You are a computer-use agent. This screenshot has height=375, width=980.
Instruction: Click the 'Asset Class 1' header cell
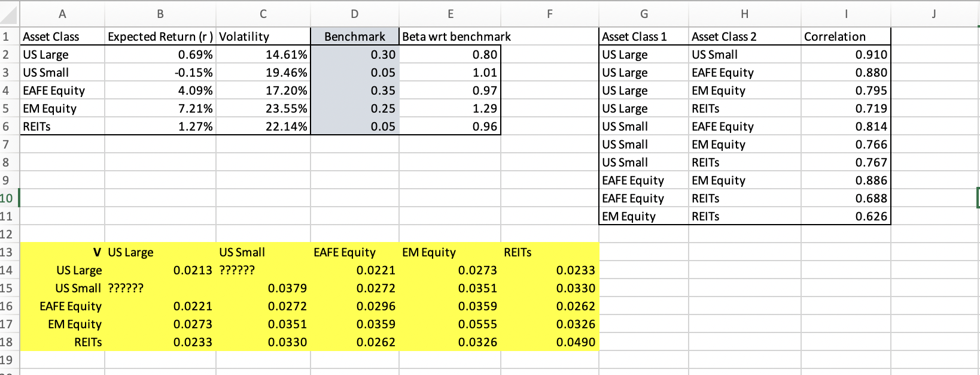[x=644, y=37]
